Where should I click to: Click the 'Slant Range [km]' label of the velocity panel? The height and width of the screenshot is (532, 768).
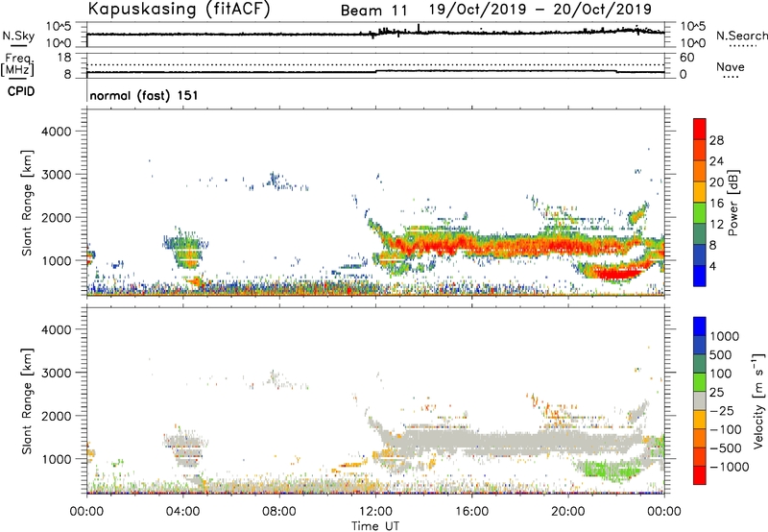[27, 400]
